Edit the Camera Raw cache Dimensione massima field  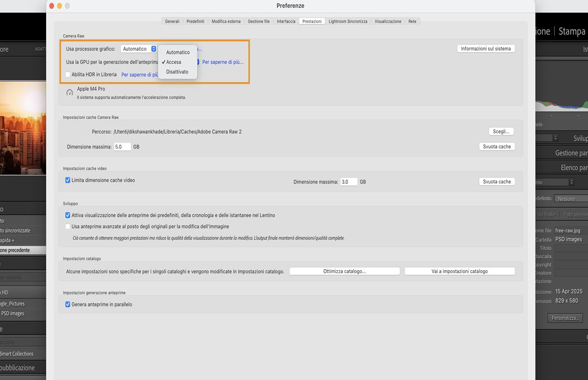click(122, 146)
